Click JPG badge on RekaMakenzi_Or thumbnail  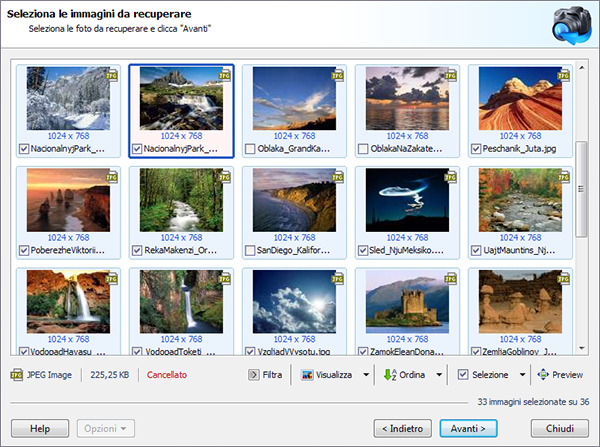(x=225, y=177)
